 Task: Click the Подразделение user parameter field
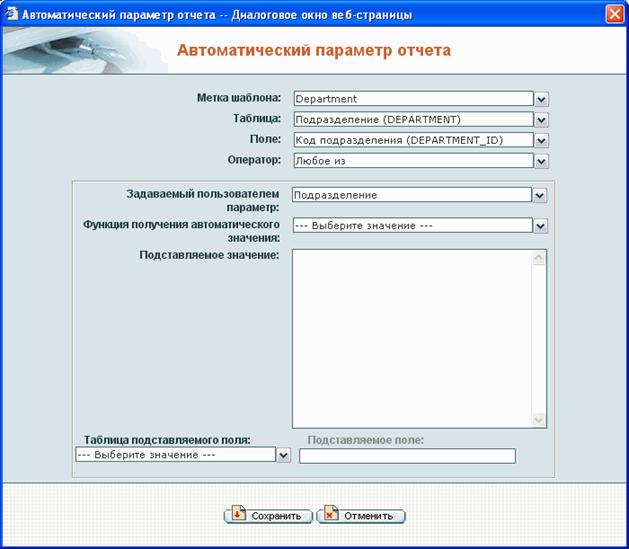(x=412, y=195)
